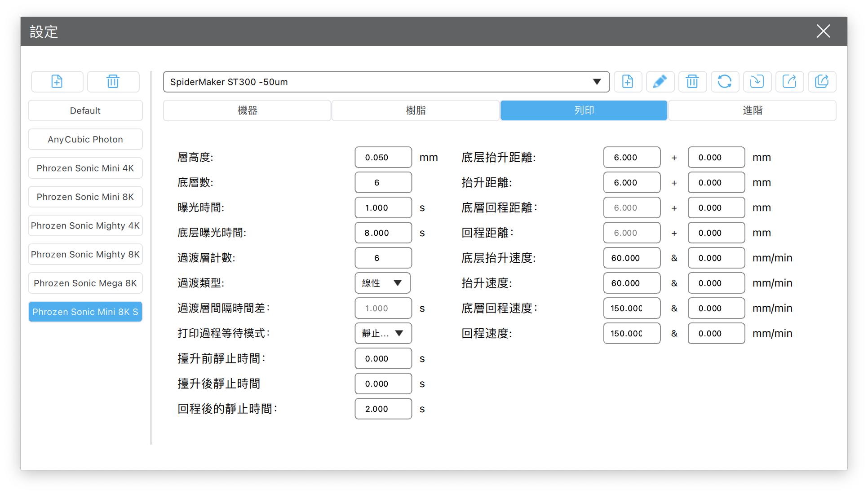The image size is (868, 494).
Task: Delete machine via left sidebar trash icon
Action: pyautogui.click(x=113, y=82)
